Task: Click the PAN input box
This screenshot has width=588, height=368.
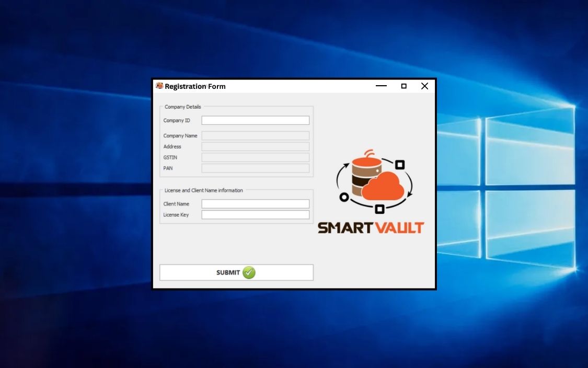Action: 256,168
